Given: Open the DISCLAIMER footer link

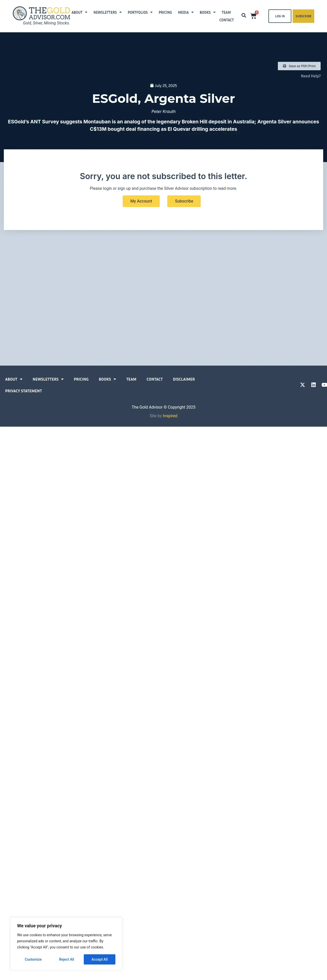Looking at the screenshot, I should pyautogui.click(x=184, y=379).
